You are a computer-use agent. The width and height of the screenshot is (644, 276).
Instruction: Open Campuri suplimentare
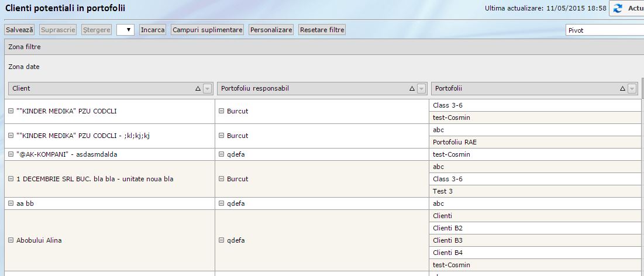click(207, 30)
